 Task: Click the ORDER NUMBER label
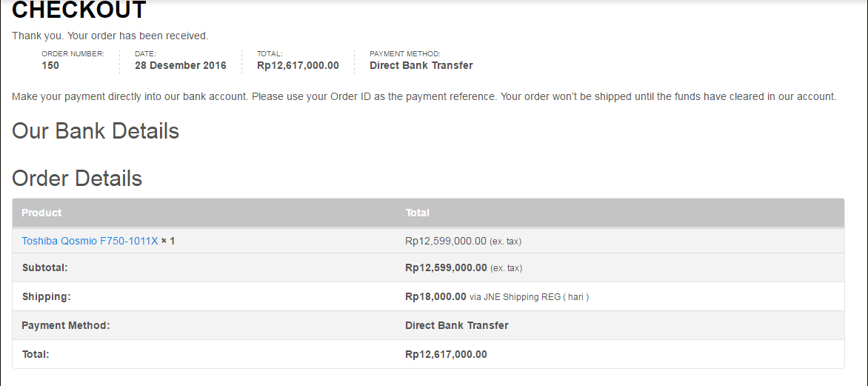point(73,53)
